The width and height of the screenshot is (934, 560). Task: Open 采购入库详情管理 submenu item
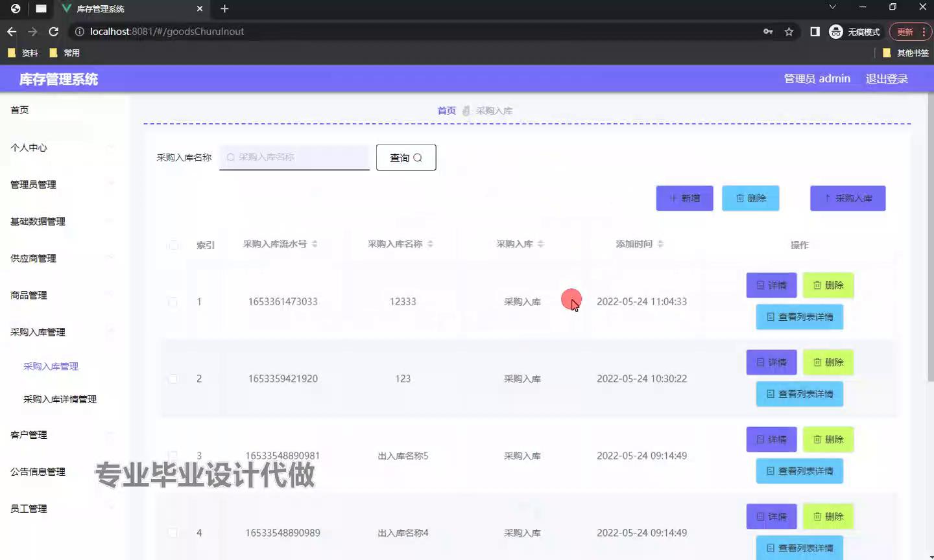pyautogui.click(x=60, y=399)
